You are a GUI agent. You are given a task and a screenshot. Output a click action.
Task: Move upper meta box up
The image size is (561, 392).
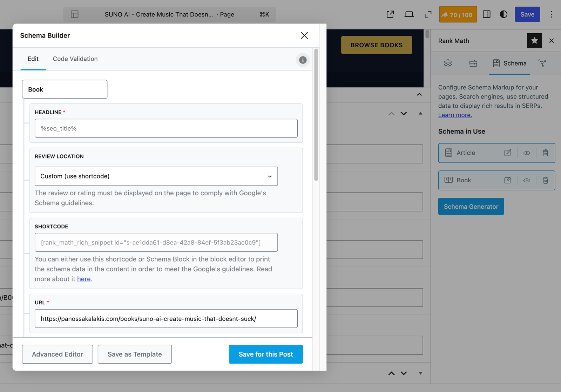[x=392, y=114]
